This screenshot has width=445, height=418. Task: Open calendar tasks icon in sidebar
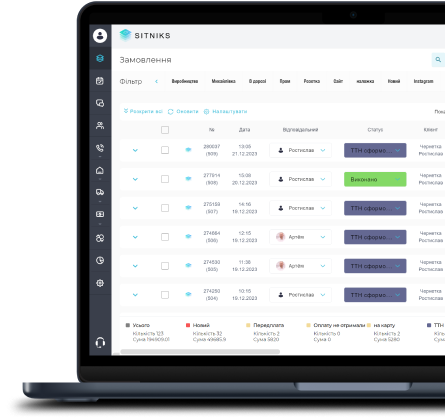pos(100,81)
